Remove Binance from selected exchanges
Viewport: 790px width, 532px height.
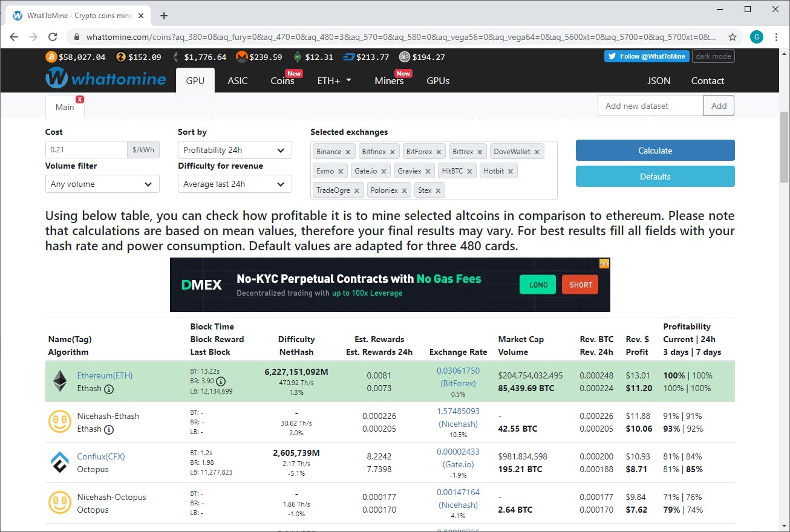click(x=348, y=152)
